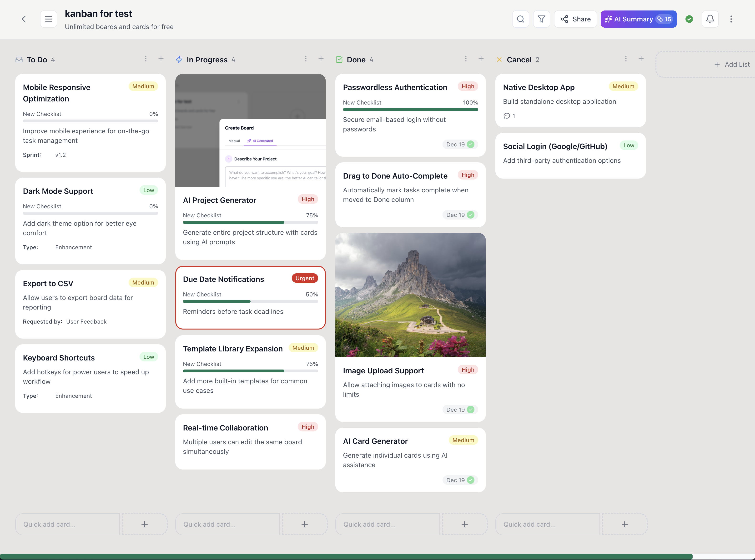Open the board's three-dot options menu
755x560 pixels.
pos(731,19)
